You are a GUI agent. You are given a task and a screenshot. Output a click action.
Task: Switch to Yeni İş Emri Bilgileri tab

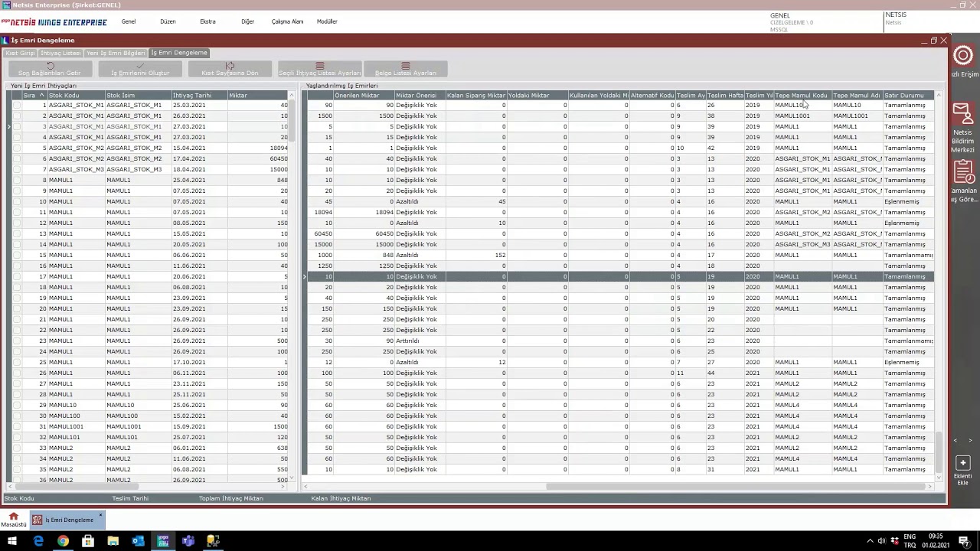pyautogui.click(x=116, y=53)
